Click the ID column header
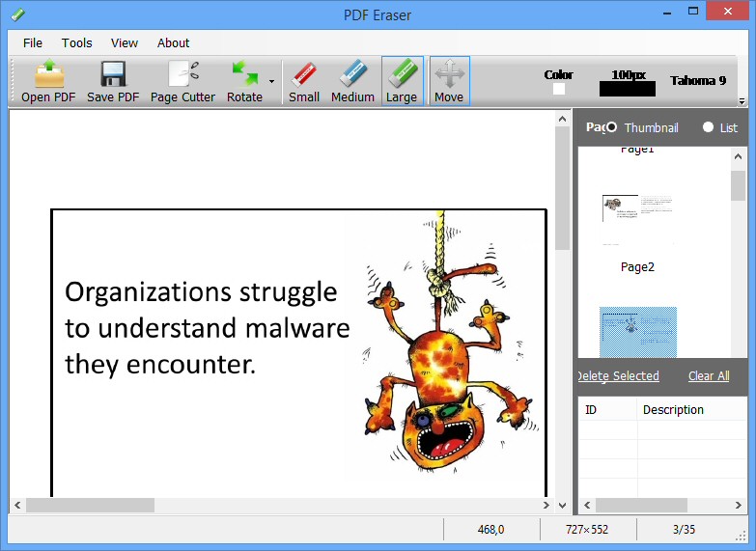Screen dimensions: 756x551 coord(607,410)
